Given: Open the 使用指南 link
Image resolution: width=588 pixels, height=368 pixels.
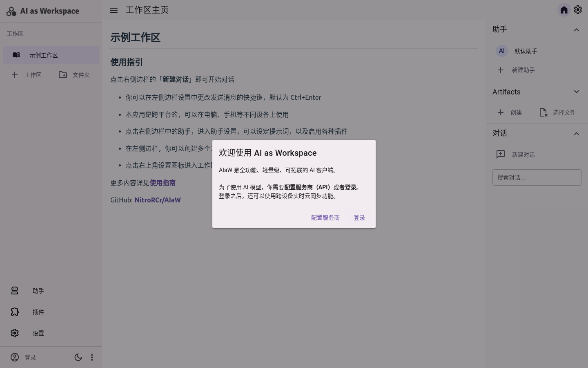Looking at the screenshot, I should [163, 183].
